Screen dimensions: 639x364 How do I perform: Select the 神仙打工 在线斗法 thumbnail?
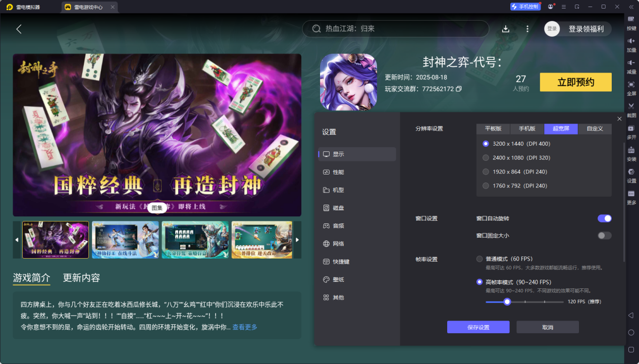click(125, 240)
